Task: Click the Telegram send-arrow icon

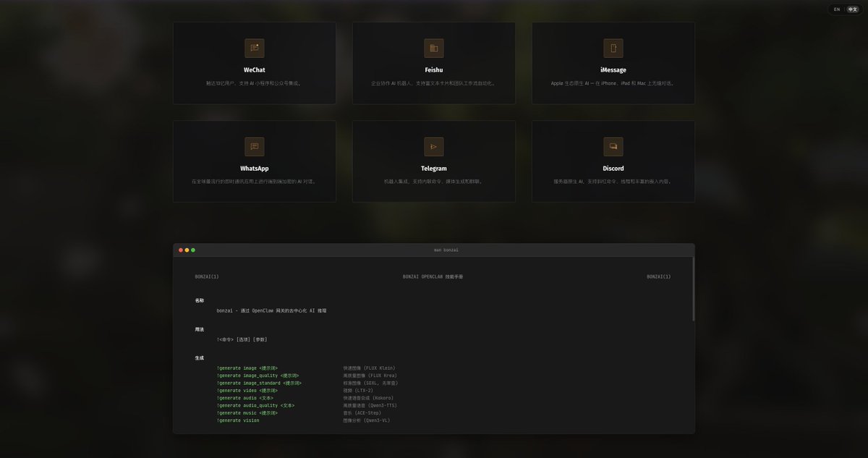Action: point(434,146)
